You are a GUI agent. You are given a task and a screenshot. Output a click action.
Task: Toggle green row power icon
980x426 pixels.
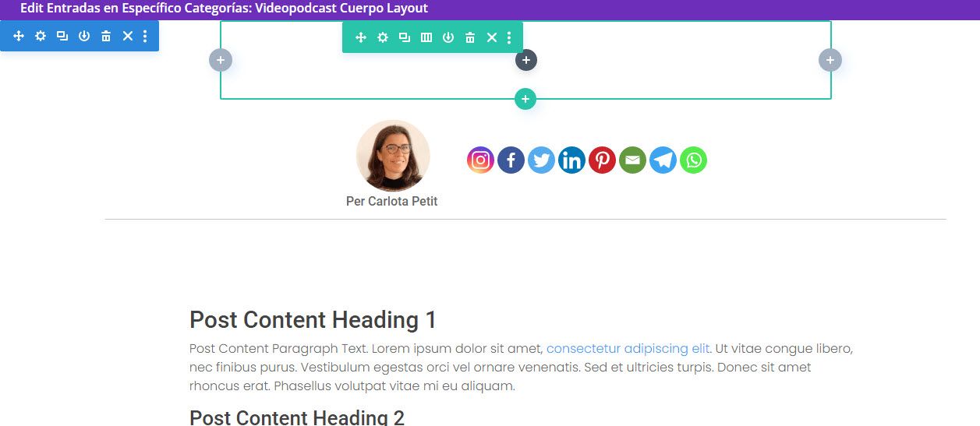tap(448, 37)
